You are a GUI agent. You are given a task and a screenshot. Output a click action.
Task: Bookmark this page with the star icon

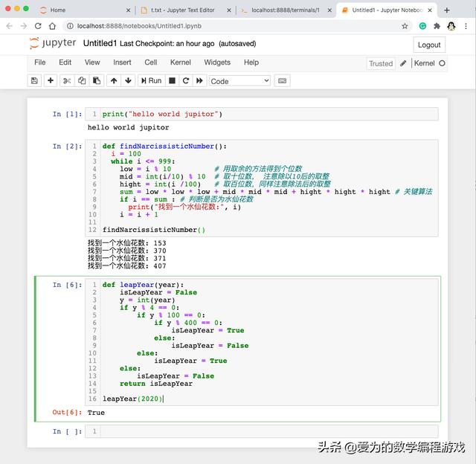405,26
